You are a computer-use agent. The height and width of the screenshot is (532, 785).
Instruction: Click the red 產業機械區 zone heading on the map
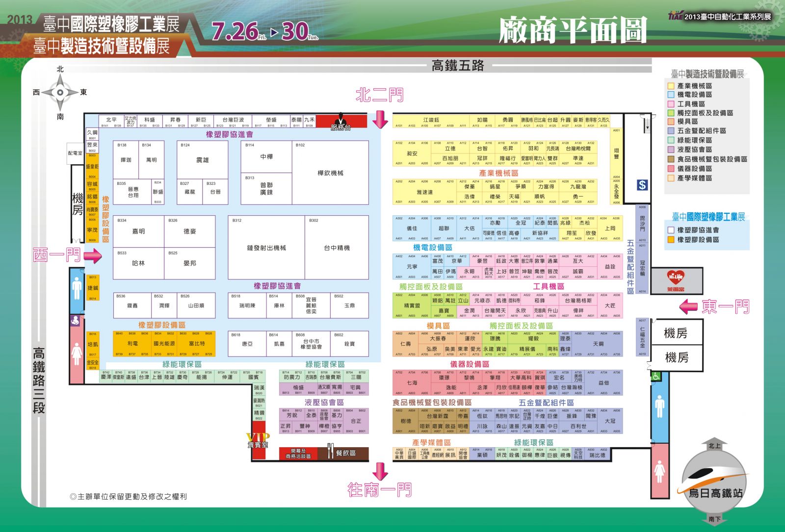pyautogui.click(x=498, y=173)
